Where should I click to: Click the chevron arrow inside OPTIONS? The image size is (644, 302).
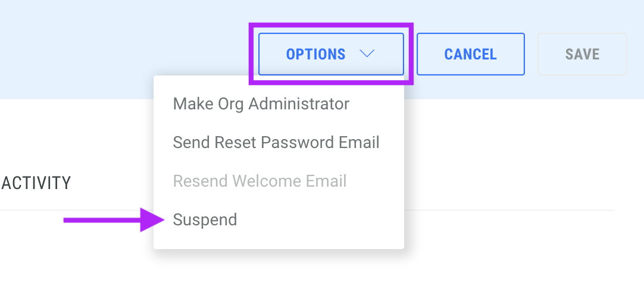tap(367, 54)
